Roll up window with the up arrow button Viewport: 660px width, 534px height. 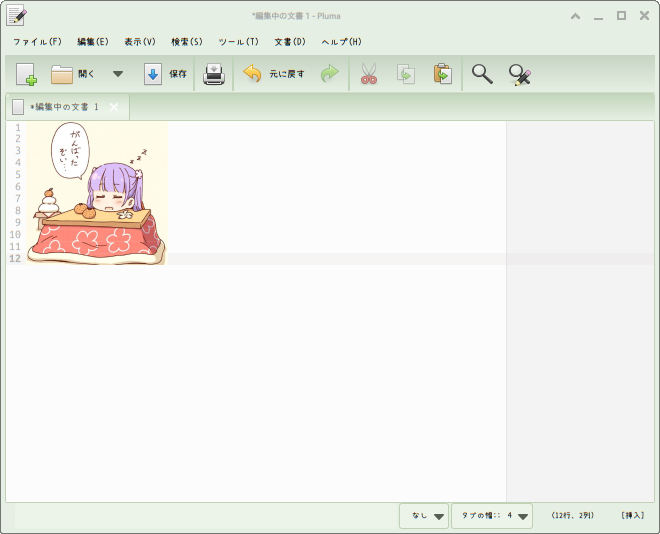575,16
